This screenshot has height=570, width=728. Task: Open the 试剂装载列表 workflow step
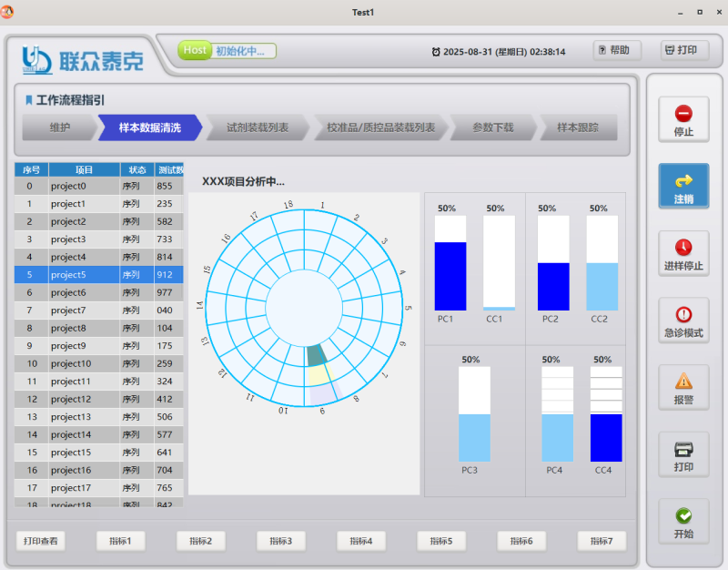[258, 127]
